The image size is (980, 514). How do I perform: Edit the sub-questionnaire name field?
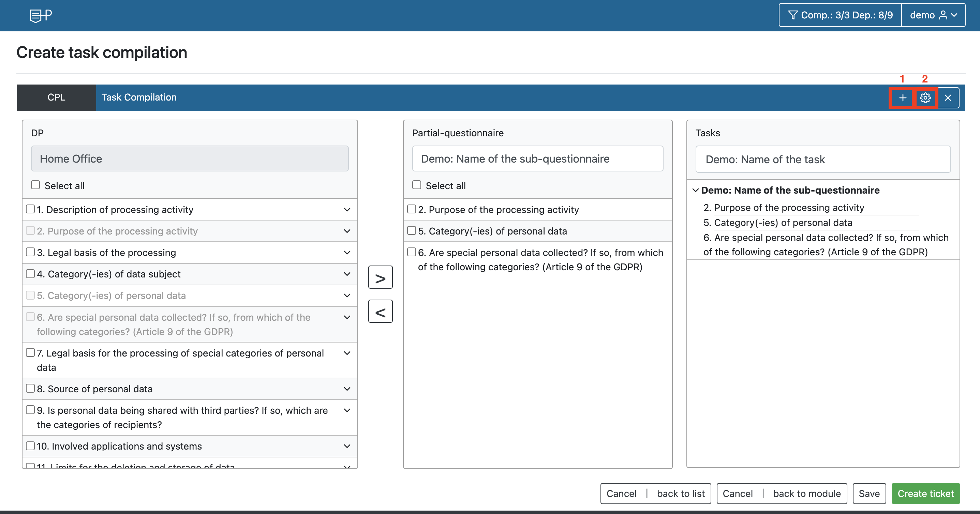tap(537, 158)
